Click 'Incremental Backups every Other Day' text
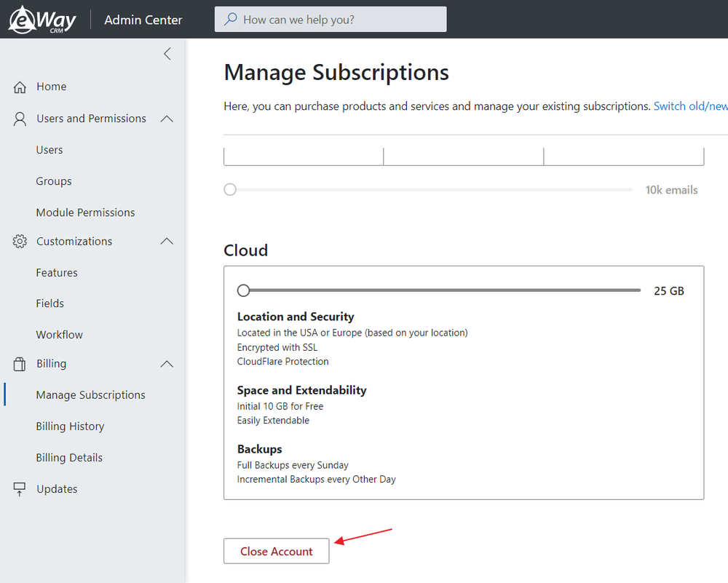This screenshot has height=583, width=728. tap(316, 480)
